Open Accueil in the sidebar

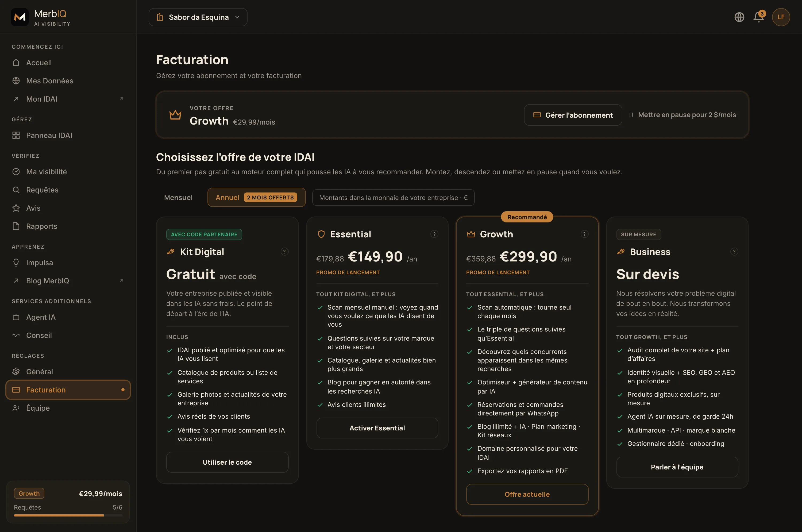(x=68, y=63)
